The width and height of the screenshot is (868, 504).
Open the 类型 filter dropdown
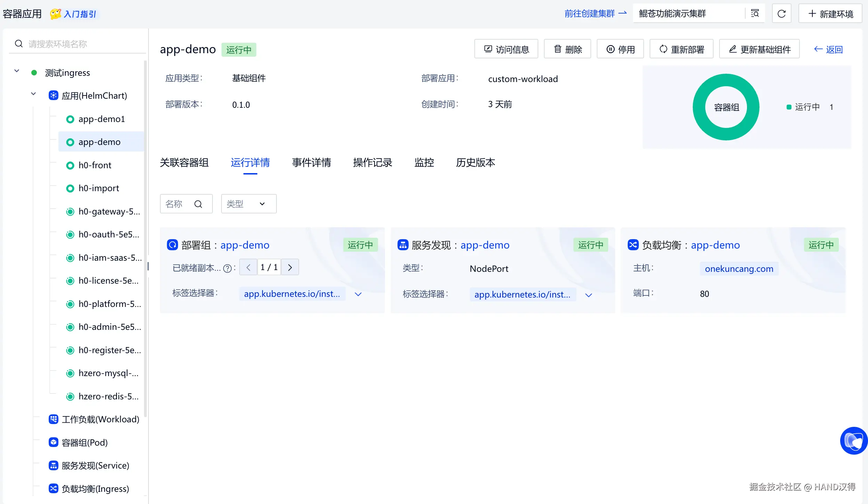coord(249,204)
